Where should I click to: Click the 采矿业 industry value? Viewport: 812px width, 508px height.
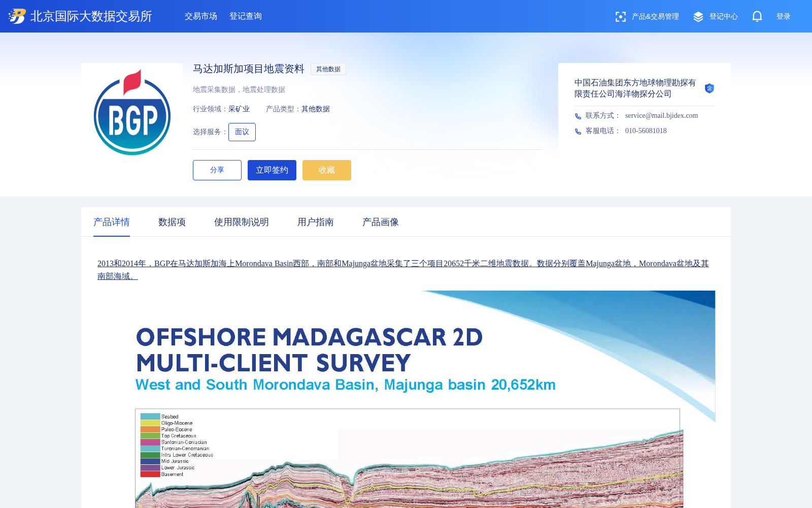pyautogui.click(x=239, y=109)
